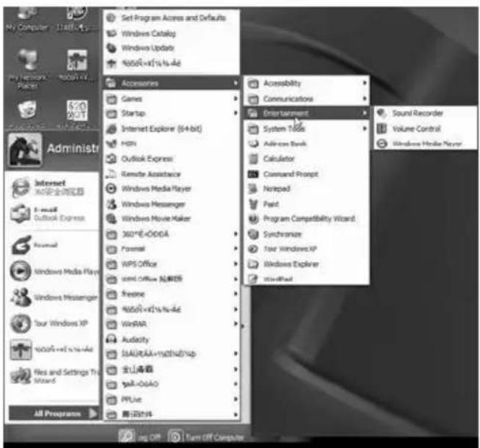Click the Log Off button
Viewport: 480px width, 448px height.
coord(140,437)
